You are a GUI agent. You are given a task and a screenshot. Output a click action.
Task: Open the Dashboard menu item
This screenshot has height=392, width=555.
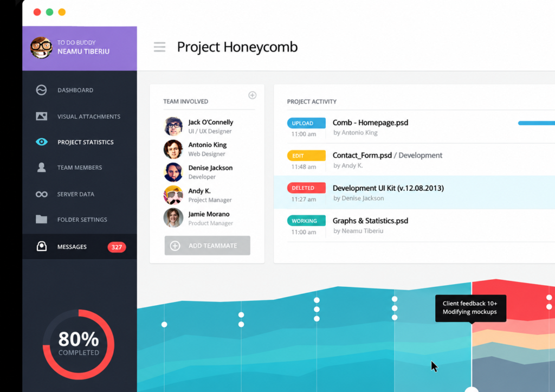75,91
